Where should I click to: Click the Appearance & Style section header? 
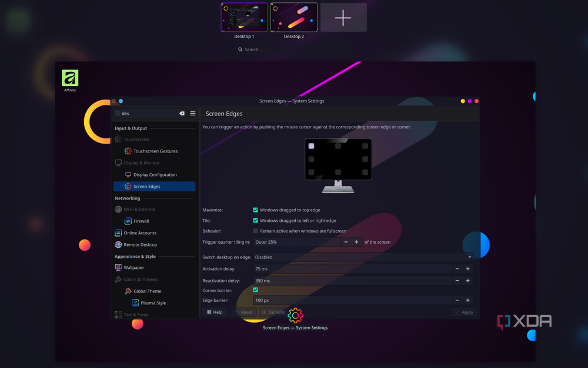135,257
